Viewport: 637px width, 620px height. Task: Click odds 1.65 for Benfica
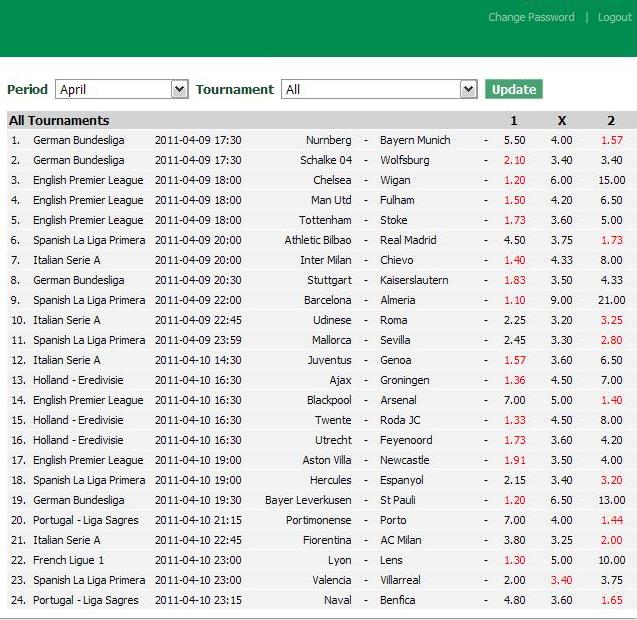611,600
